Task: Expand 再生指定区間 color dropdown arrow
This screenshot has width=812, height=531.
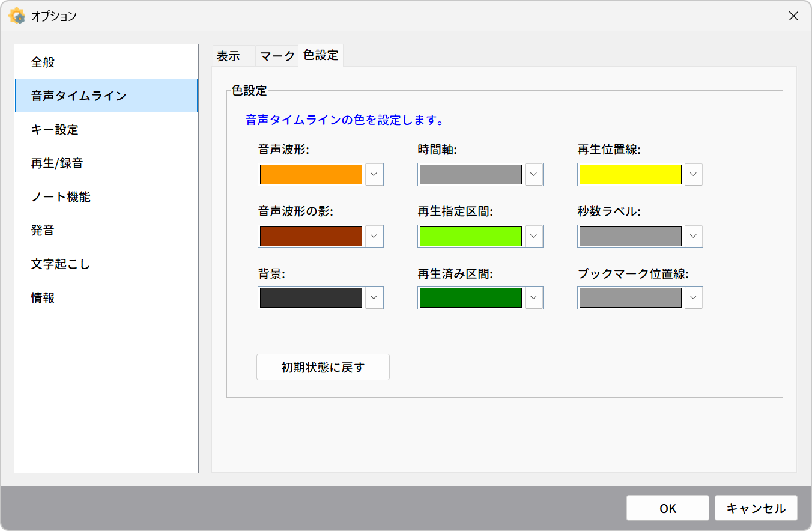Action: click(533, 237)
